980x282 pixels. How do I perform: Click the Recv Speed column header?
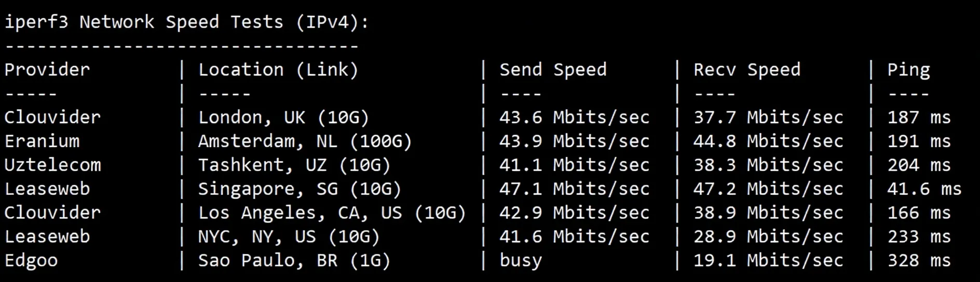pyautogui.click(x=747, y=70)
